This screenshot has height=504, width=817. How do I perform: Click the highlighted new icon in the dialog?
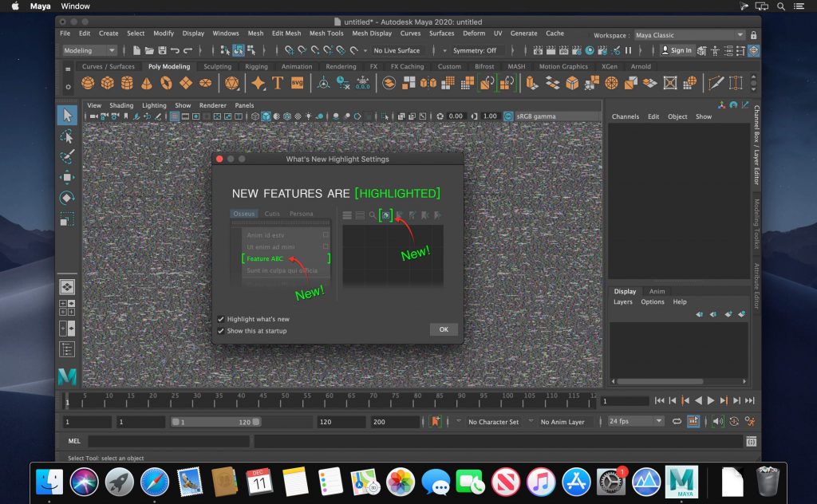385,215
